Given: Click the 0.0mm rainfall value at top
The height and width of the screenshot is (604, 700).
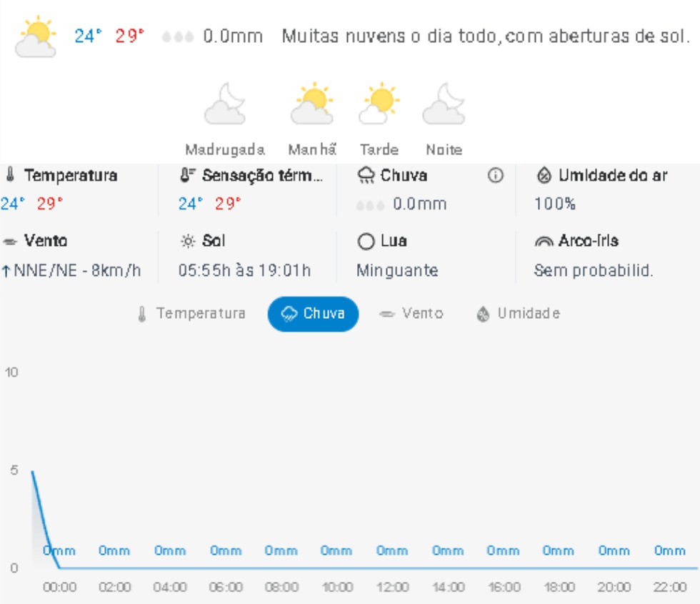Looking at the screenshot, I should [233, 36].
